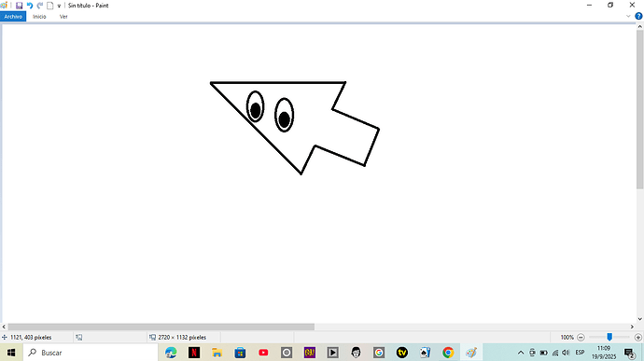
Task: Open Solitaire cards app from taskbar
Action: [x=425, y=353]
